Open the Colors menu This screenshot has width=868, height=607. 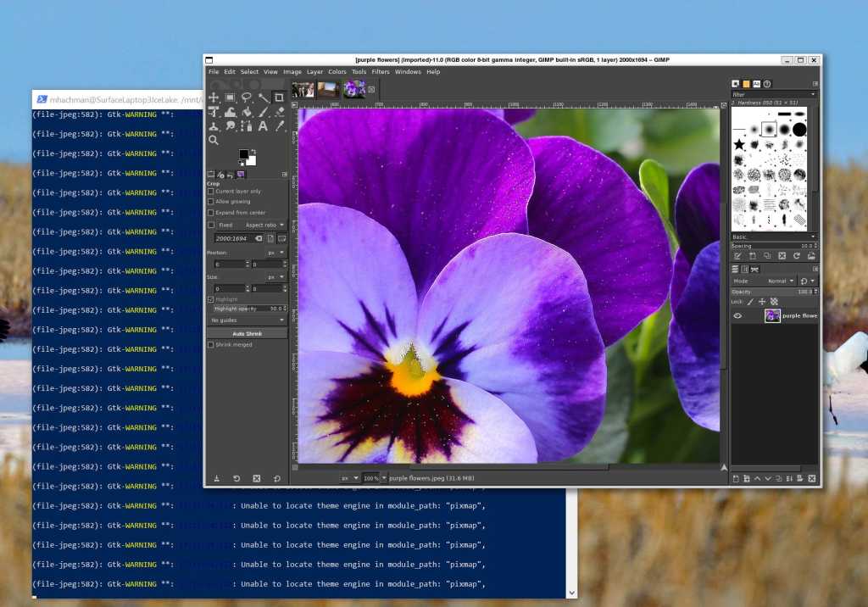pyautogui.click(x=337, y=72)
